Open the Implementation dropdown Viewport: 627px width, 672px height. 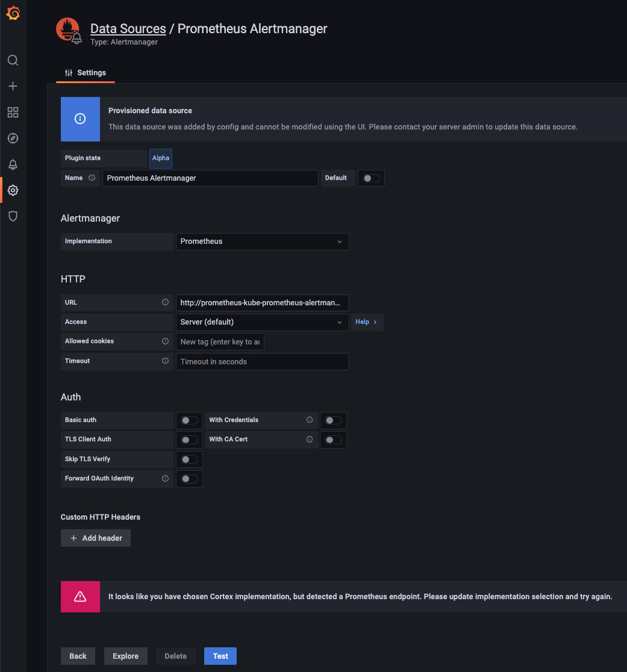click(x=262, y=241)
